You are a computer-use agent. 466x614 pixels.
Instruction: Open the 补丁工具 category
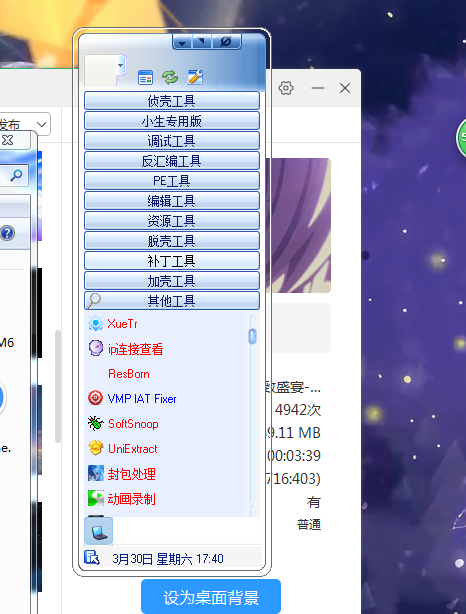point(172,260)
